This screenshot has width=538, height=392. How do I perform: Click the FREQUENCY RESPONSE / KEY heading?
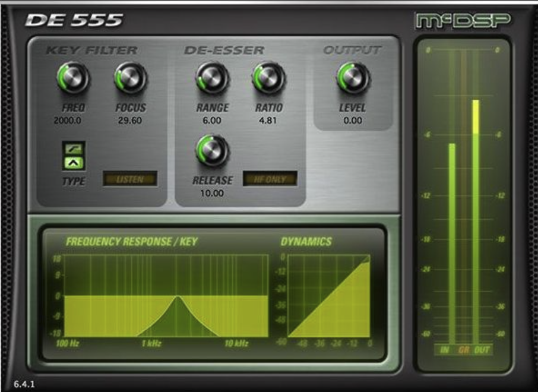pos(132,242)
